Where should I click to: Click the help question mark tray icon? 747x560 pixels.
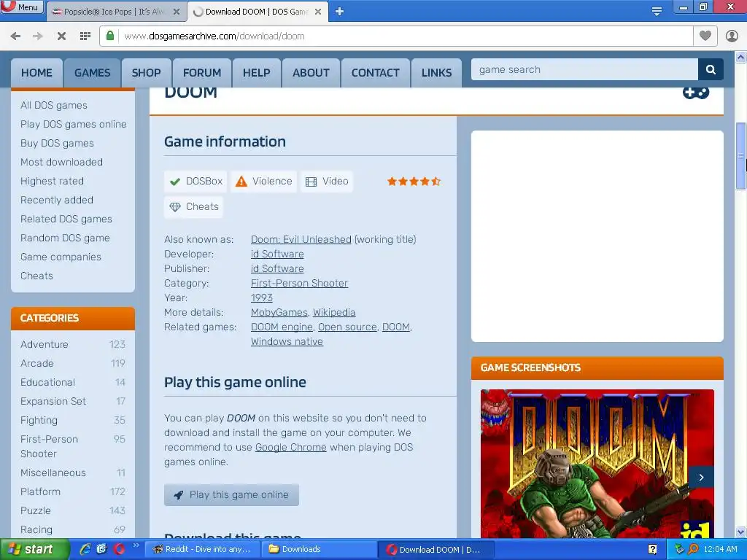click(652, 550)
